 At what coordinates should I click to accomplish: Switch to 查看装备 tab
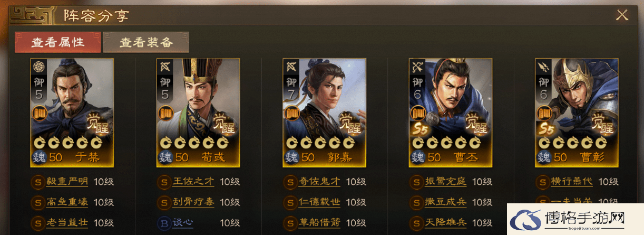(x=146, y=42)
